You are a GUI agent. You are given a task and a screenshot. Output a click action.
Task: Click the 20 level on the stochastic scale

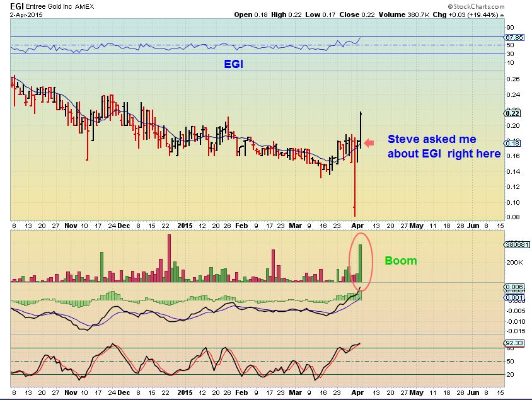[x=510, y=375]
